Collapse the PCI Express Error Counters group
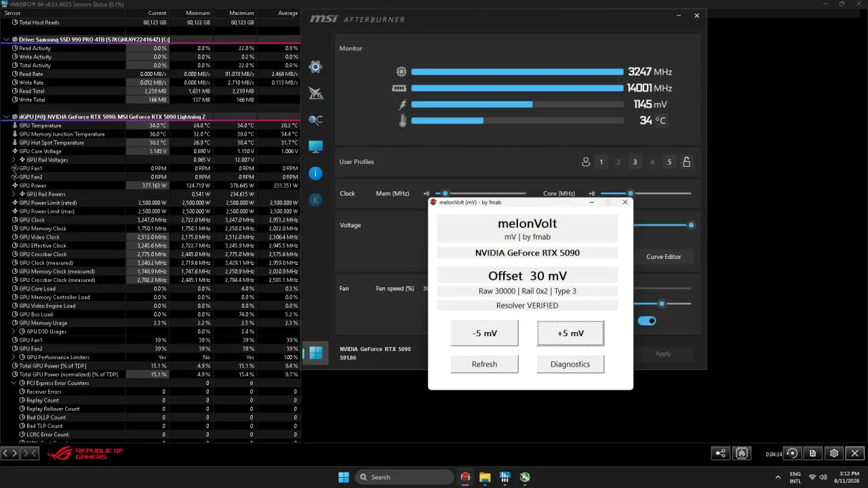The height and width of the screenshot is (488, 868). (14, 383)
